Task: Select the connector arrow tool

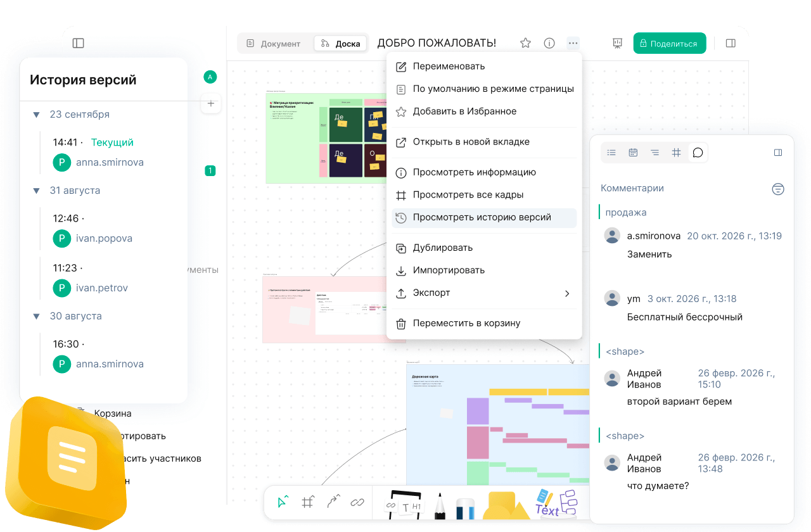Action: click(333, 502)
